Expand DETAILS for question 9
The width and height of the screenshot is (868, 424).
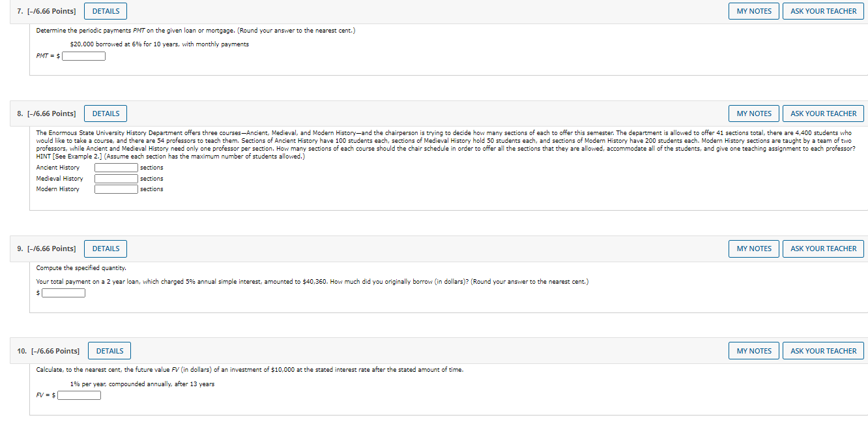coord(106,249)
